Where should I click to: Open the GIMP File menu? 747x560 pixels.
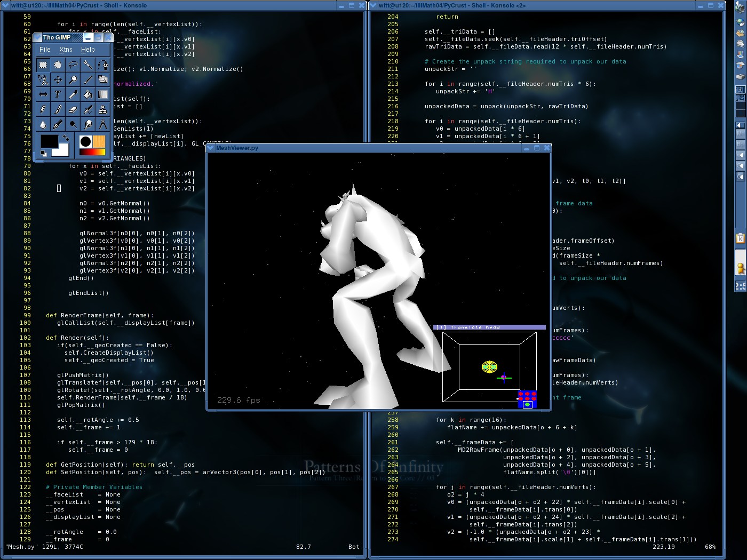tap(45, 50)
